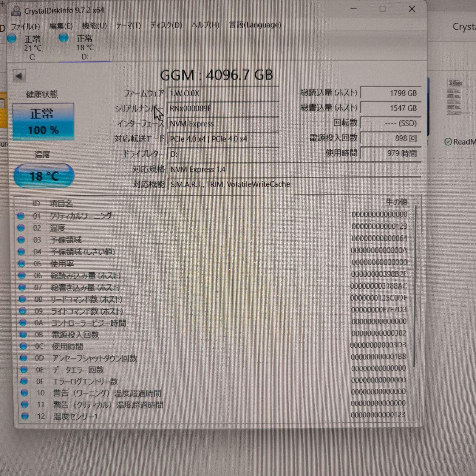Screen dimensions: 476x476
Task: Click the firmware field 1.W.O.0X
Action: [223, 93]
